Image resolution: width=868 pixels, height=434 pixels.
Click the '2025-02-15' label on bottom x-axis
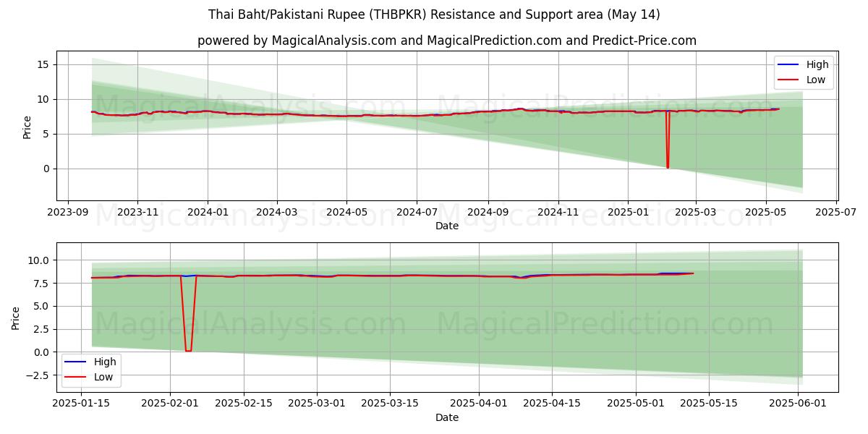coord(244,404)
